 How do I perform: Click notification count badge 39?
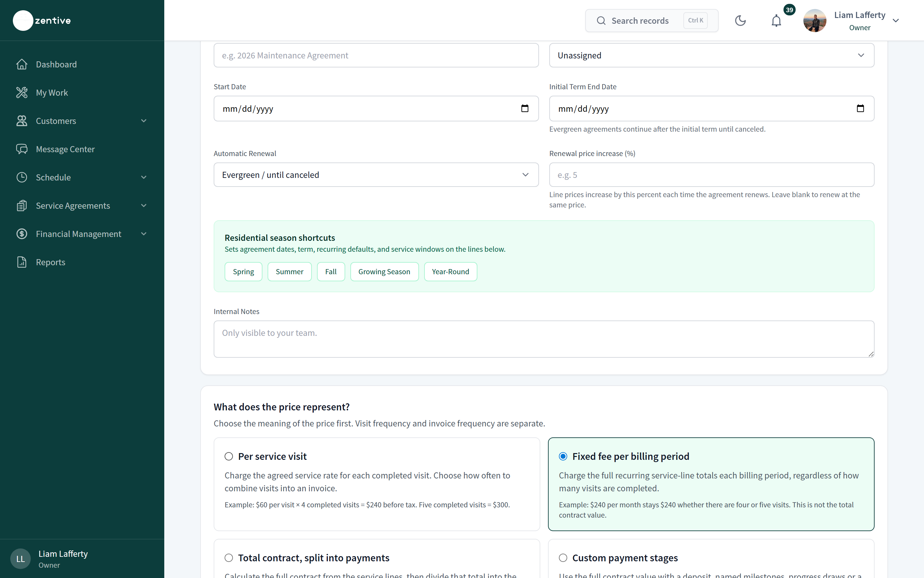point(789,10)
